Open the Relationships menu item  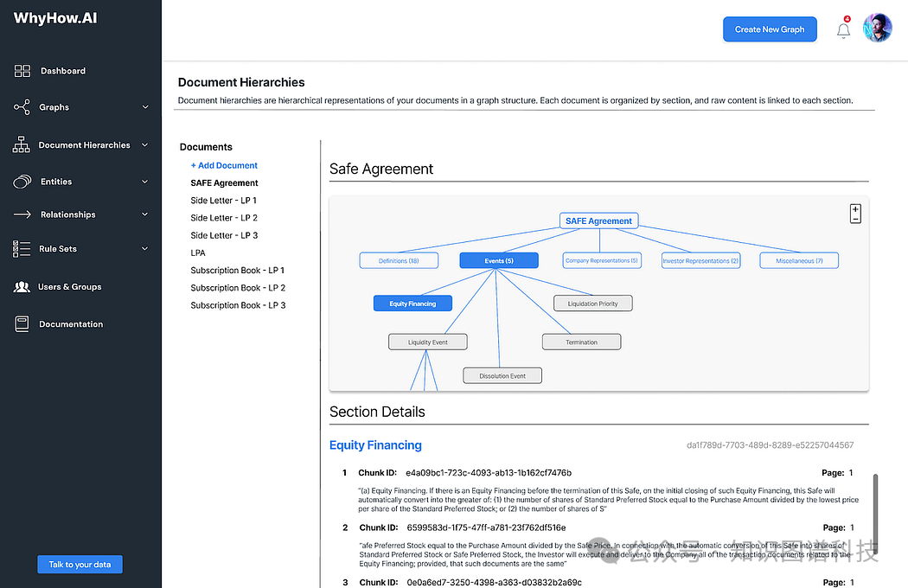(67, 214)
